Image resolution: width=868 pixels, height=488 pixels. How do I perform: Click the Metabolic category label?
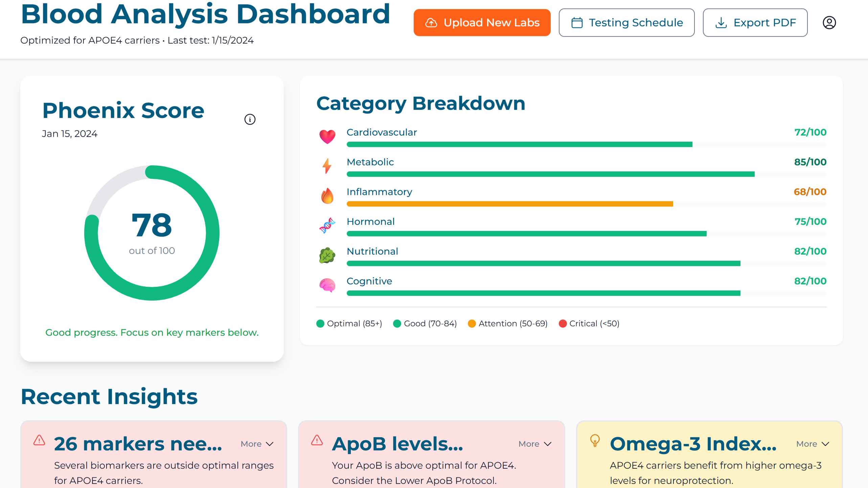coord(370,162)
